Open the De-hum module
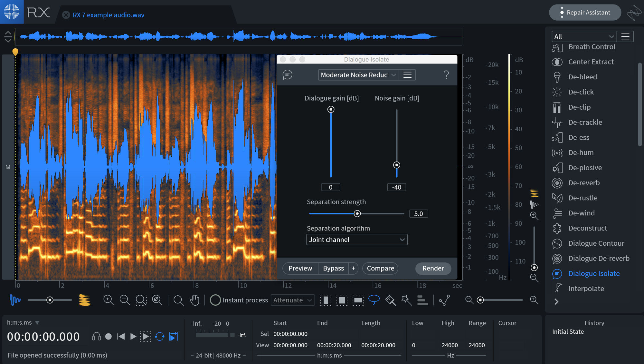This screenshot has height=364, width=644. click(581, 153)
